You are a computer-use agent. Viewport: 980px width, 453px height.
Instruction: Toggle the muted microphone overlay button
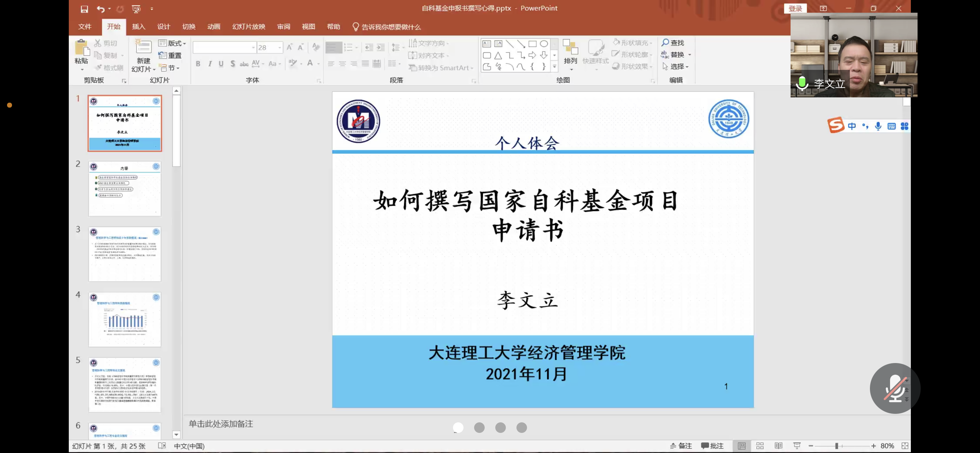[894, 388]
